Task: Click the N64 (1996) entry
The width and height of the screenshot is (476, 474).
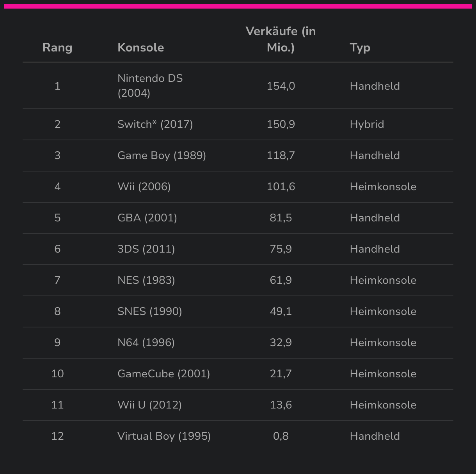Action: 146,343
